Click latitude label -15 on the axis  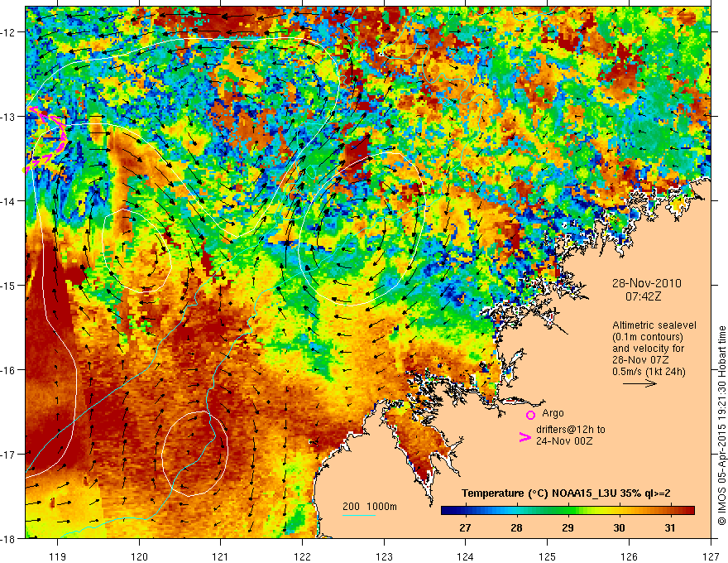click(x=8, y=286)
